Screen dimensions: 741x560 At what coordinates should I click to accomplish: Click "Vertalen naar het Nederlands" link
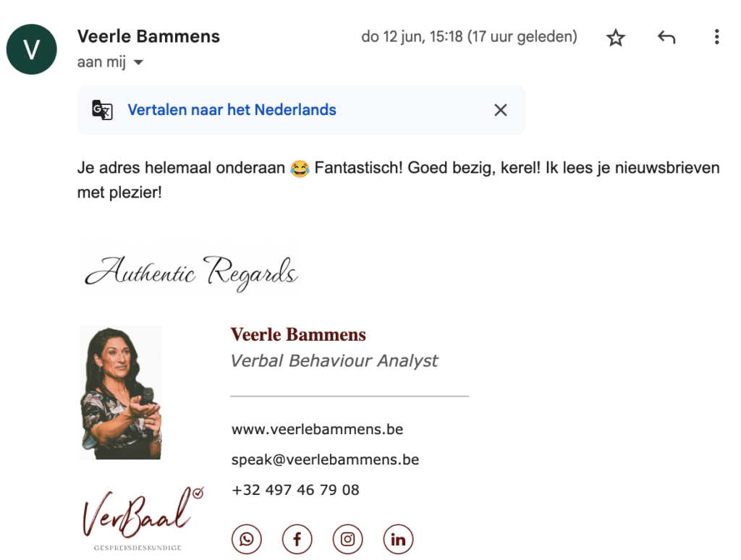232,110
